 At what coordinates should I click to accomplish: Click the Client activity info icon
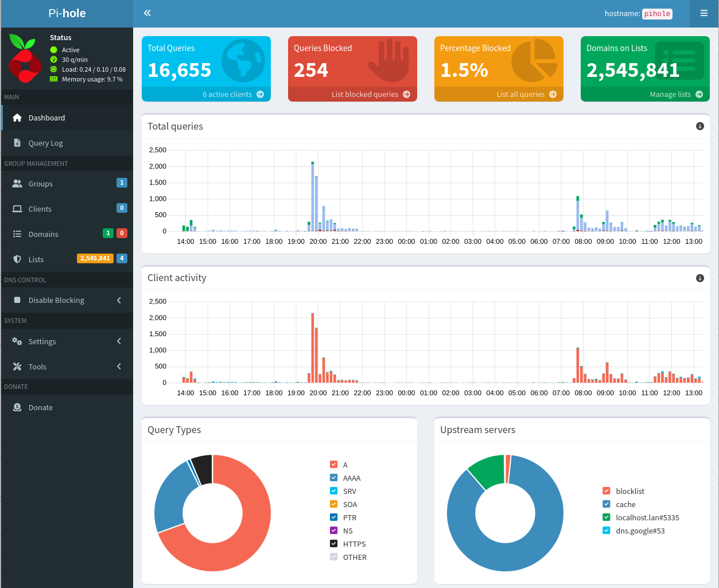pos(700,278)
